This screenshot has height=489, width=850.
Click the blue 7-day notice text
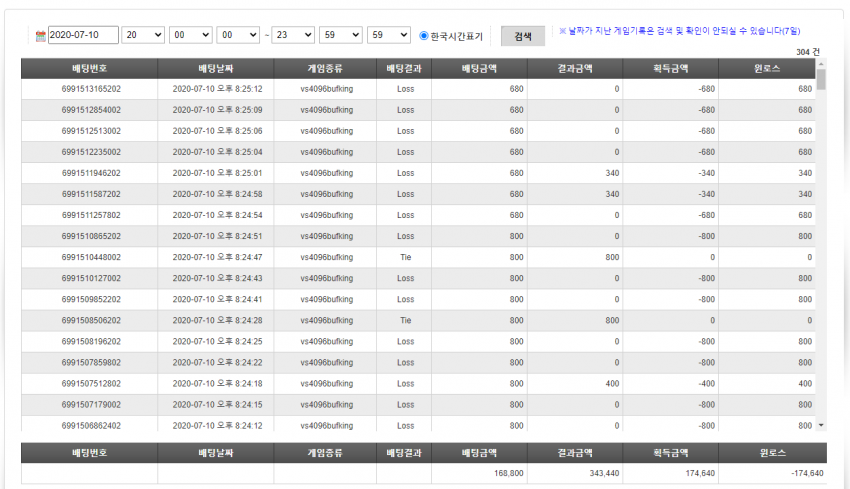point(679,31)
